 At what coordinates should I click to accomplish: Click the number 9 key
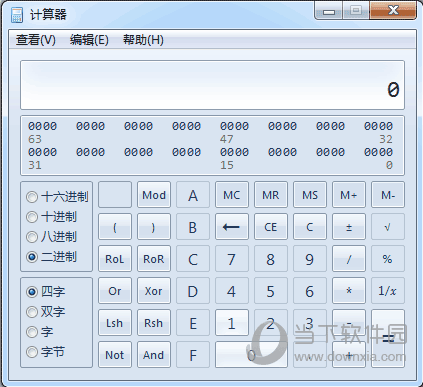tap(310, 259)
